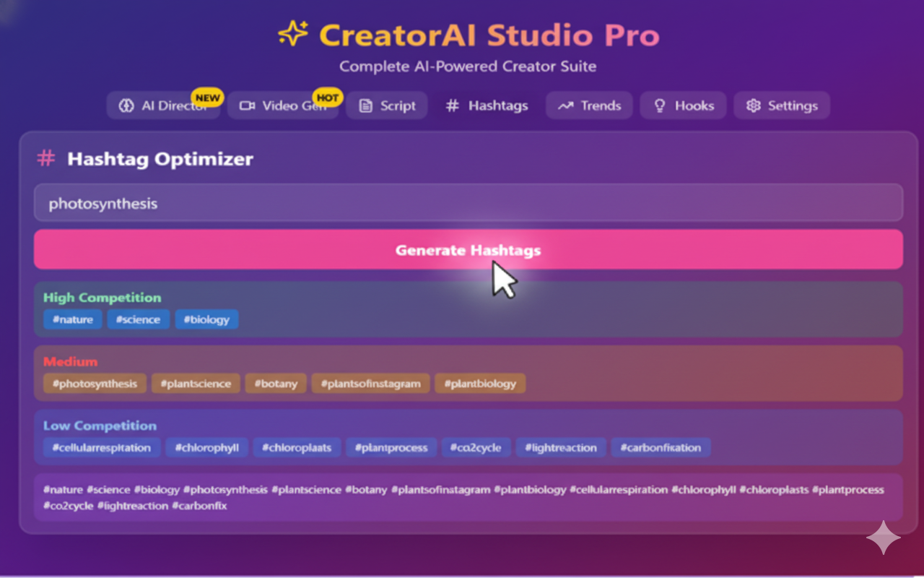This screenshot has height=578, width=924.
Task: Switch to the Script tab
Action: tap(387, 105)
